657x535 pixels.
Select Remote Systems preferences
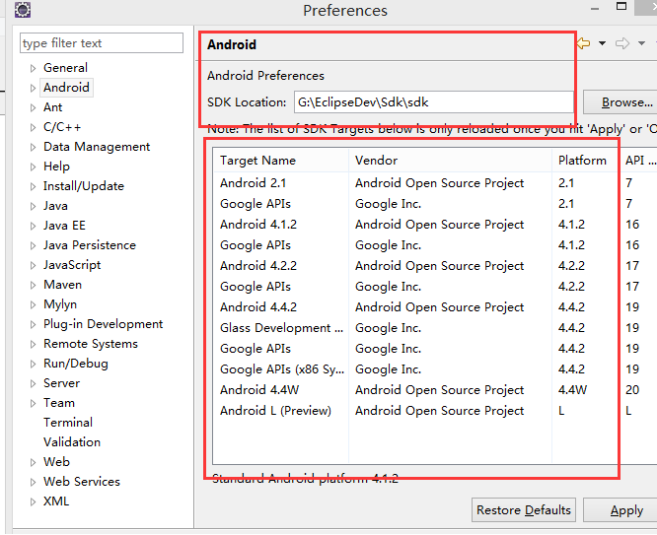tap(91, 344)
